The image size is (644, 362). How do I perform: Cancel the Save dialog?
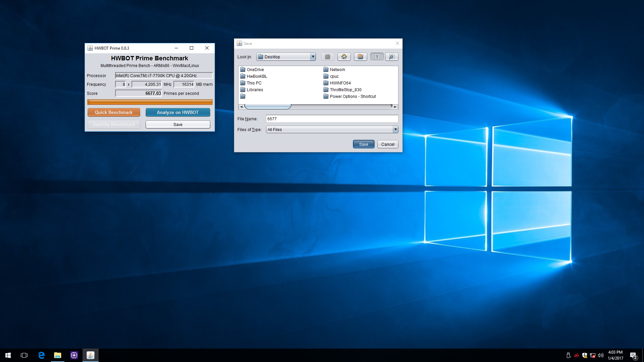point(388,144)
